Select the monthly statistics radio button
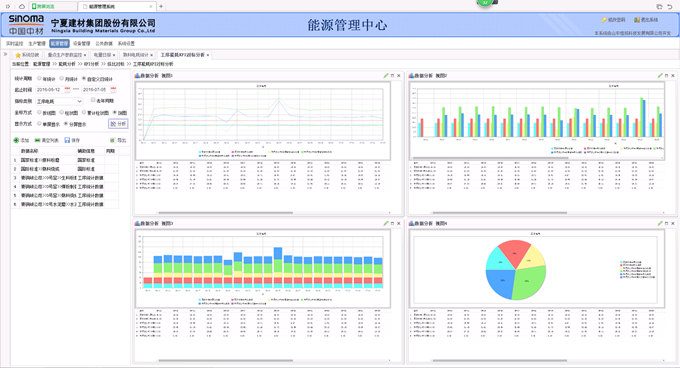Image resolution: width=680 pixels, height=368 pixels. point(62,78)
